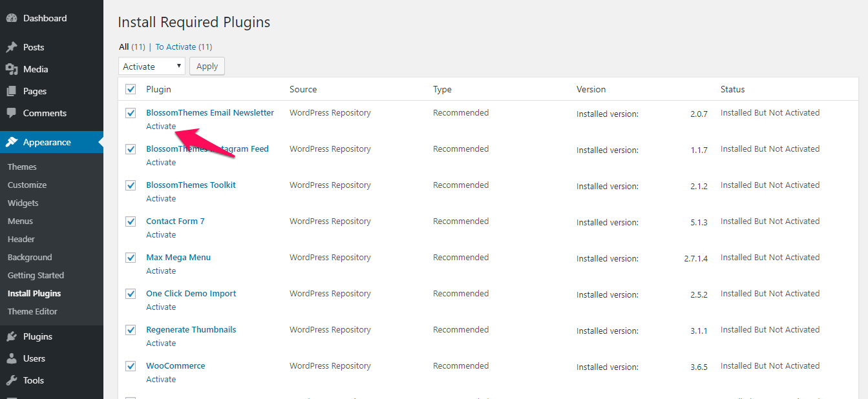The height and width of the screenshot is (399, 868).
Task: Uncheck Contact Form 7 checkbox
Action: (x=131, y=221)
